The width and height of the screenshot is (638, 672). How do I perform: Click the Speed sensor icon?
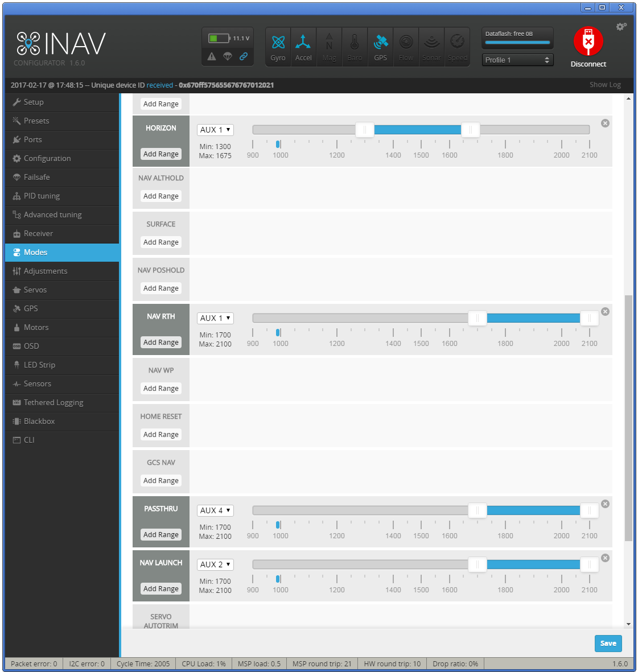pyautogui.click(x=457, y=47)
